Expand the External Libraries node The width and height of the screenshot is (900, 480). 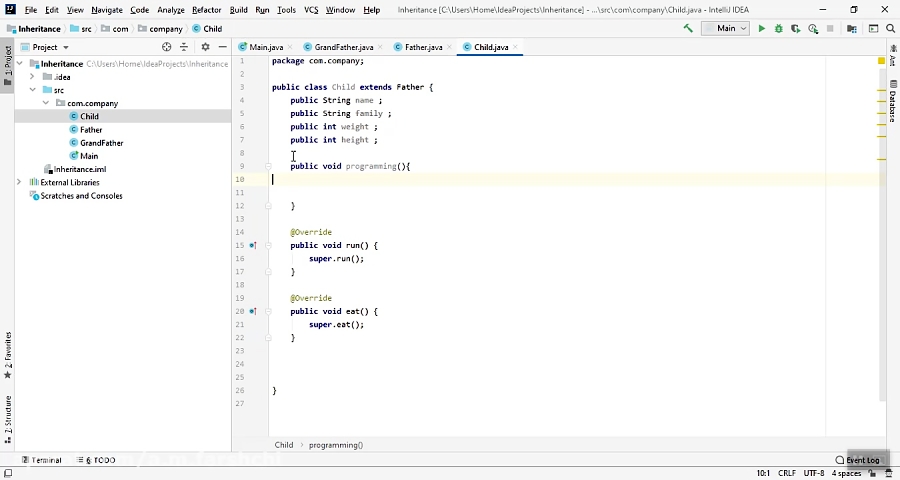[19, 182]
